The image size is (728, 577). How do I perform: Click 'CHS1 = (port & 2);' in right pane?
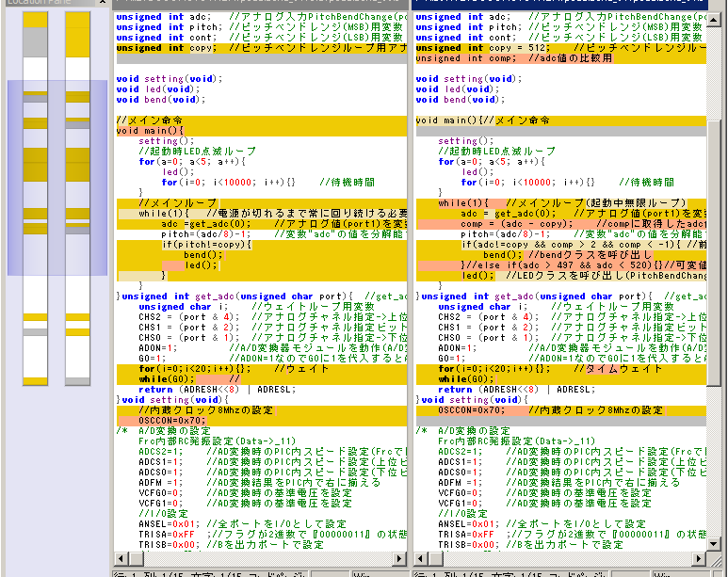[489, 328]
